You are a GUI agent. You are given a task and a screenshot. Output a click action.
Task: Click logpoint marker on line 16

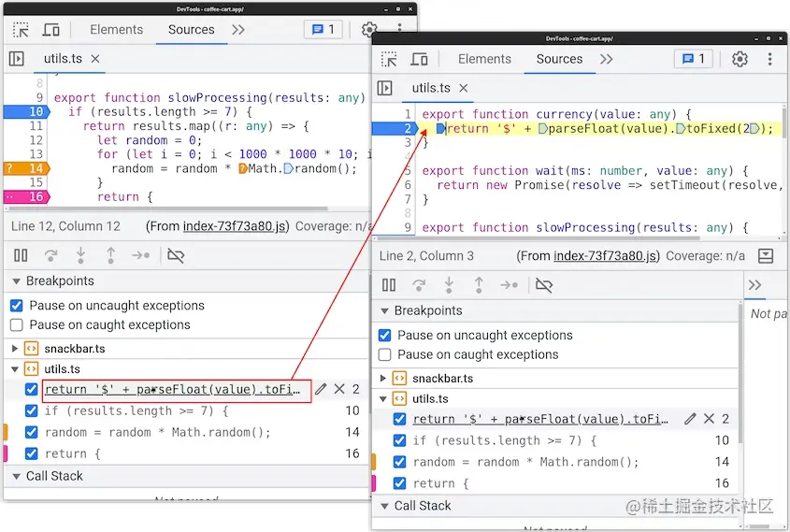(x=27, y=196)
